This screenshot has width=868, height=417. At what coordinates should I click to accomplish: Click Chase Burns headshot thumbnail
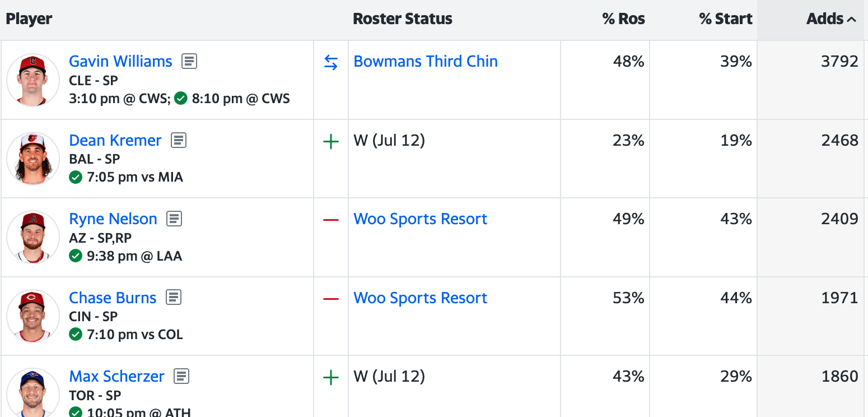[x=33, y=316]
